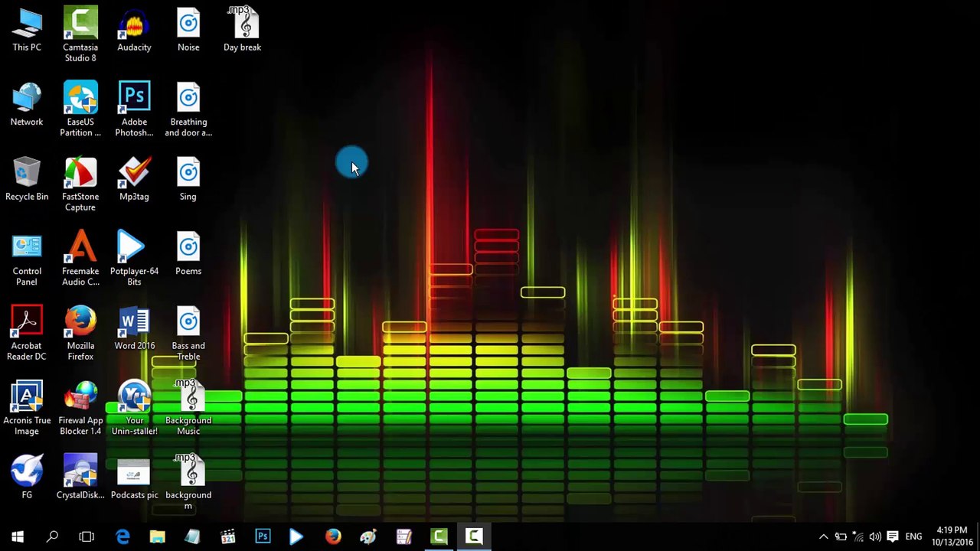The height and width of the screenshot is (551, 980).
Task: Launch FastStone Capture shortcut
Action: coord(80,184)
